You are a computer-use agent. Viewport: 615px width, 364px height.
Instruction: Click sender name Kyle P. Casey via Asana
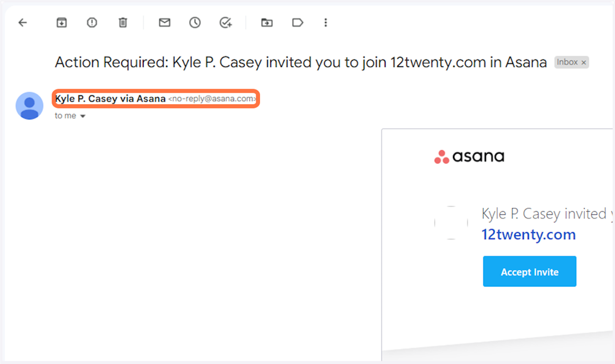[111, 99]
